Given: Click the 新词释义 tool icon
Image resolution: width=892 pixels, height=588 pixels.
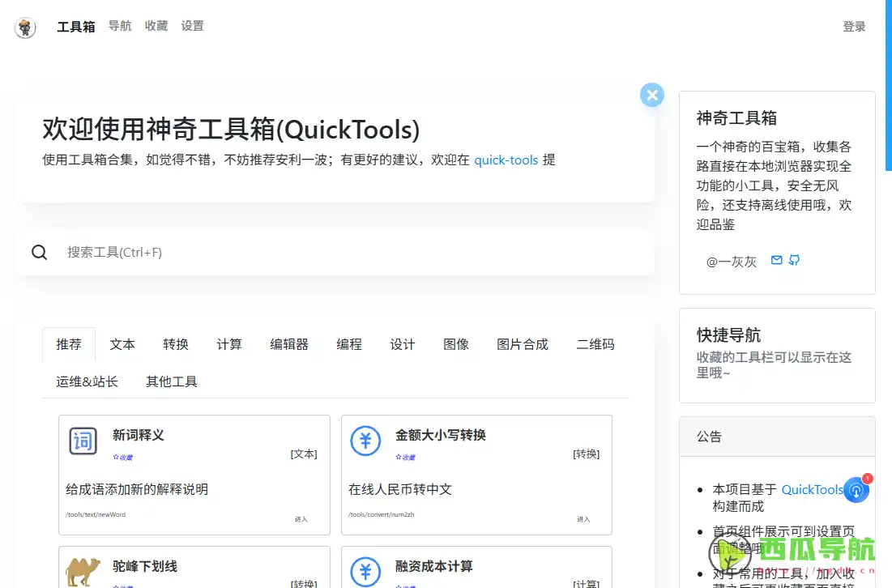Looking at the screenshot, I should [83, 441].
